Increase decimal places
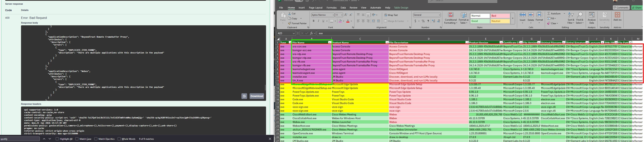The image size is (644, 142). (434, 21)
